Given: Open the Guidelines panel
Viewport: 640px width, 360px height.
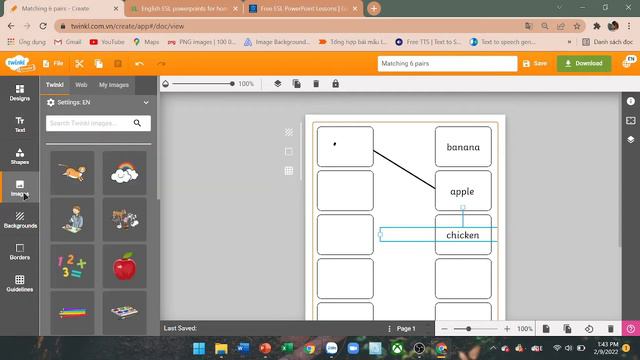Looking at the screenshot, I should (20, 284).
